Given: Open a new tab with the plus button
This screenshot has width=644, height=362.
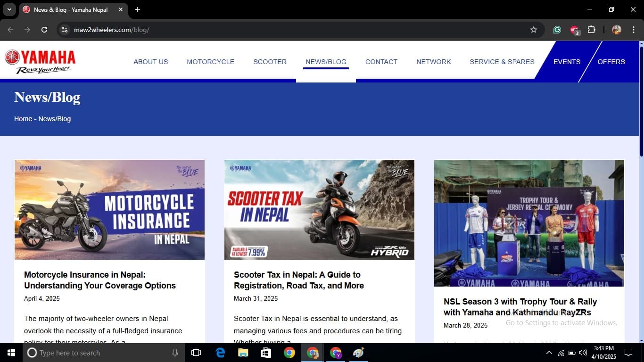Looking at the screenshot, I should pyautogui.click(x=138, y=9).
